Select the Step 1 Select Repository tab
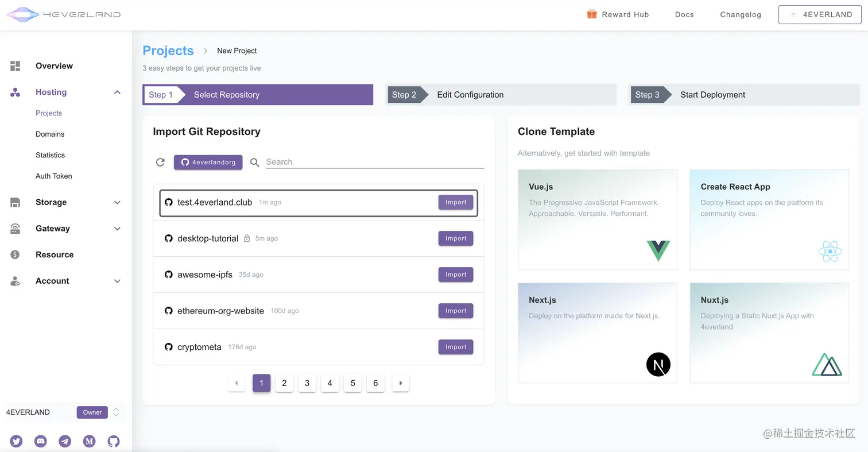 click(258, 95)
